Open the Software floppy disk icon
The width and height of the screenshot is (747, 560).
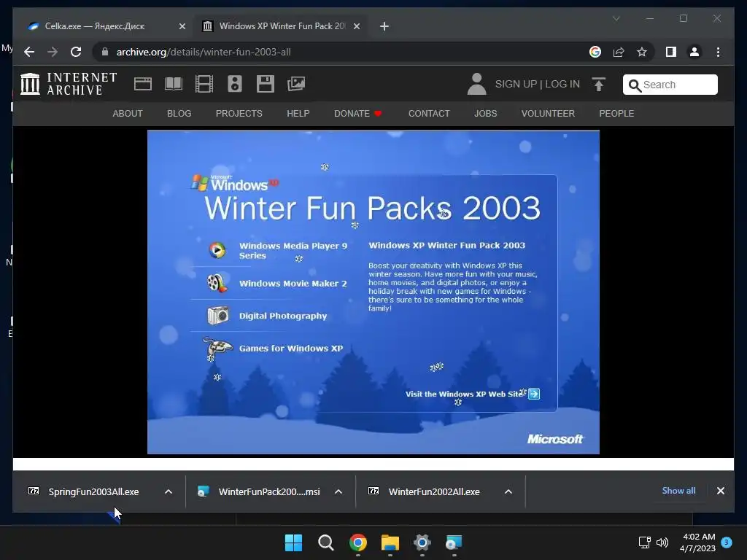[266, 84]
